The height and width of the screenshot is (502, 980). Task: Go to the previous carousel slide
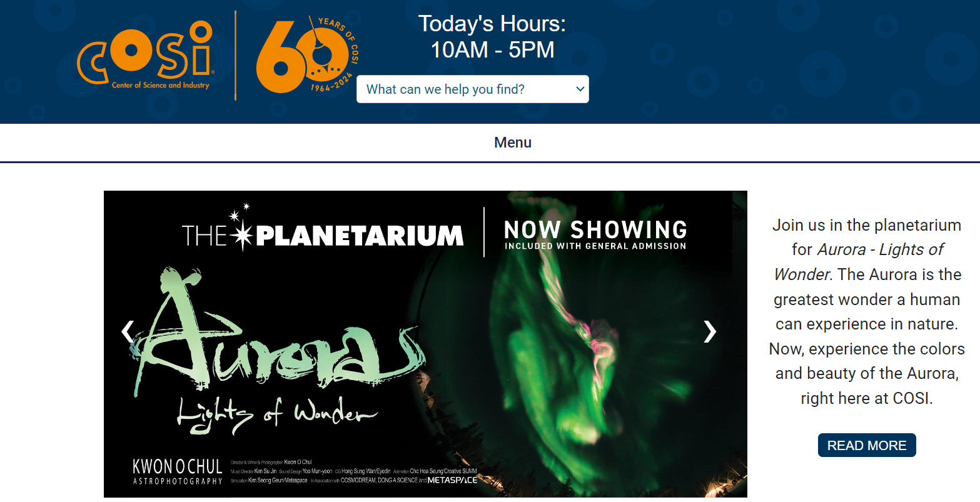click(128, 331)
